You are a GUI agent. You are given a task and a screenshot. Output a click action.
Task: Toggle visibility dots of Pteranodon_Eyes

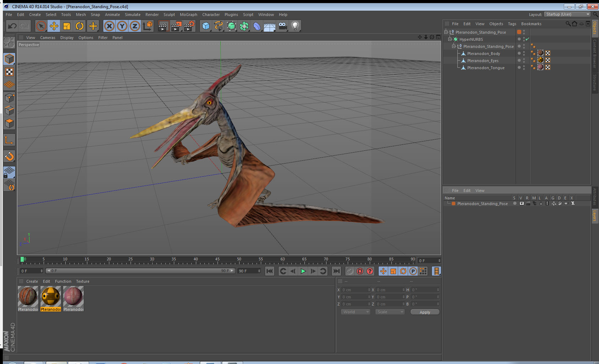524,60
